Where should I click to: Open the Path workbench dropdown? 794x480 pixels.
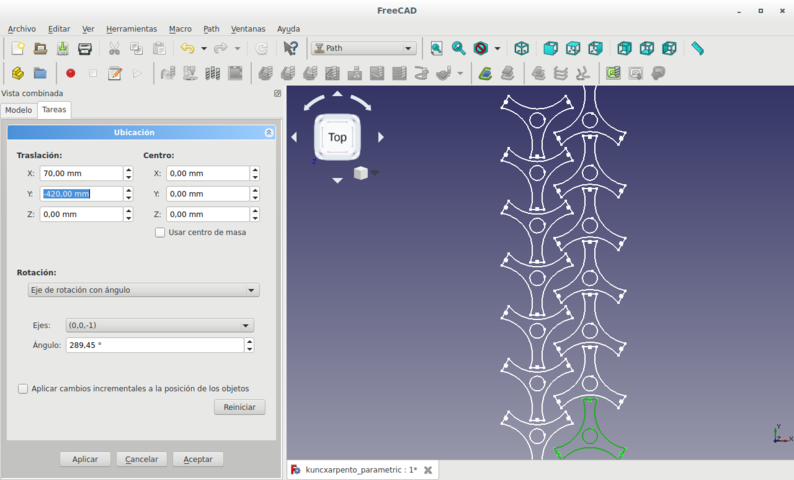pos(363,48)
